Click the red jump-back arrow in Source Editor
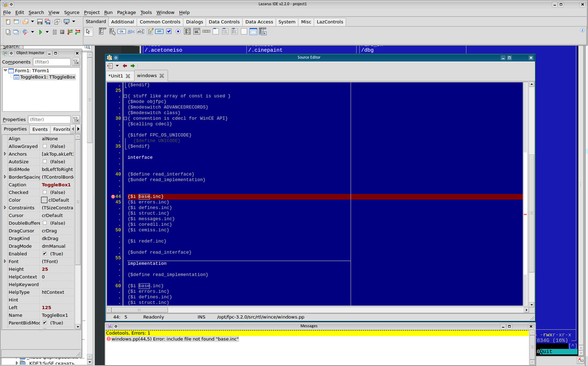Screen dimensions: 588x366 click(125, 66)
